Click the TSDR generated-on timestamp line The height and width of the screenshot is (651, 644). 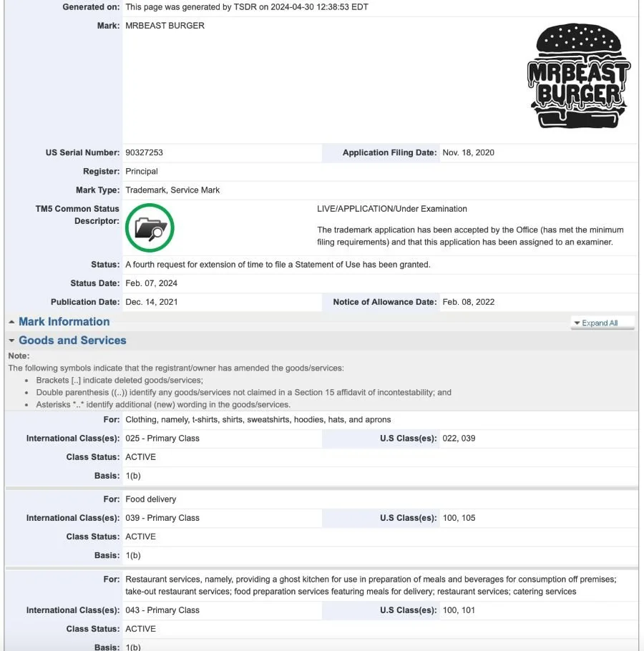coord(247,7)
